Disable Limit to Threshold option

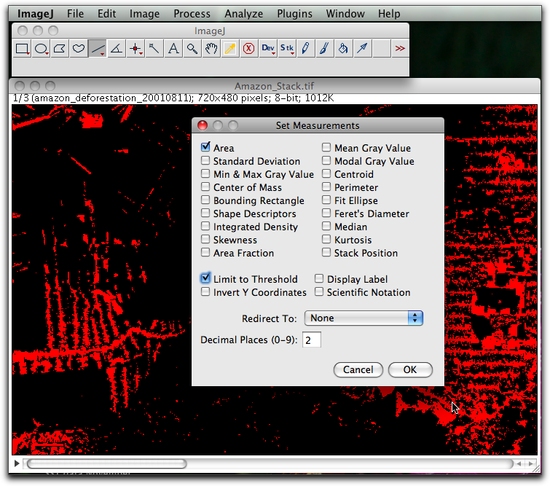(206, 278)
